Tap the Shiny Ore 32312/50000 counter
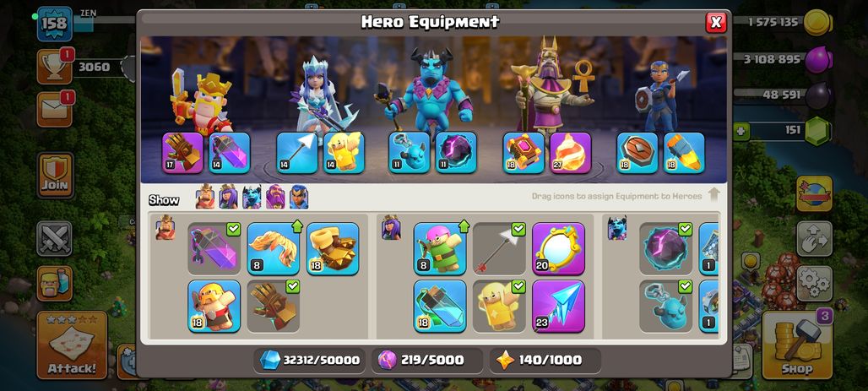 pyautogui.click(x=311, y=361)
